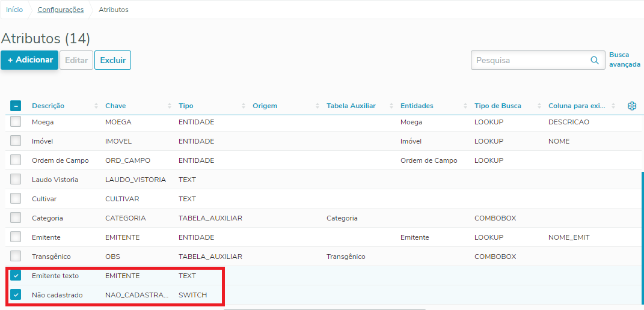The width and height of the screenshot is (644, 310).
Task: Click Ordem de Campo in Entidades column
Action: (x=429, y=160)
